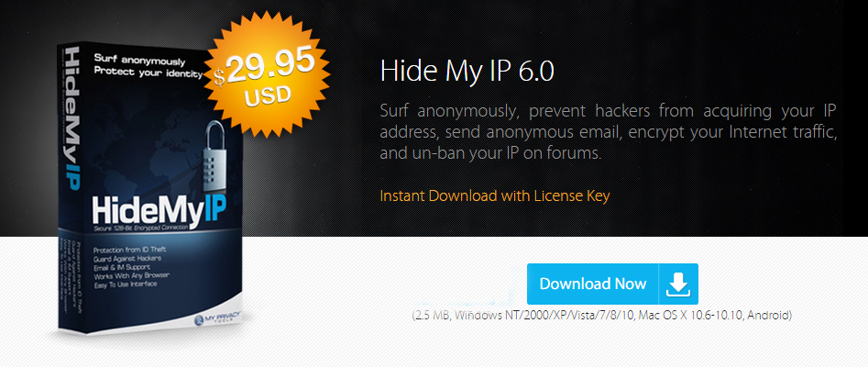This screenshot has width=868, height=368.
Task: Open the Instant Download with License Key link
Action: click(x=495, y=195)
